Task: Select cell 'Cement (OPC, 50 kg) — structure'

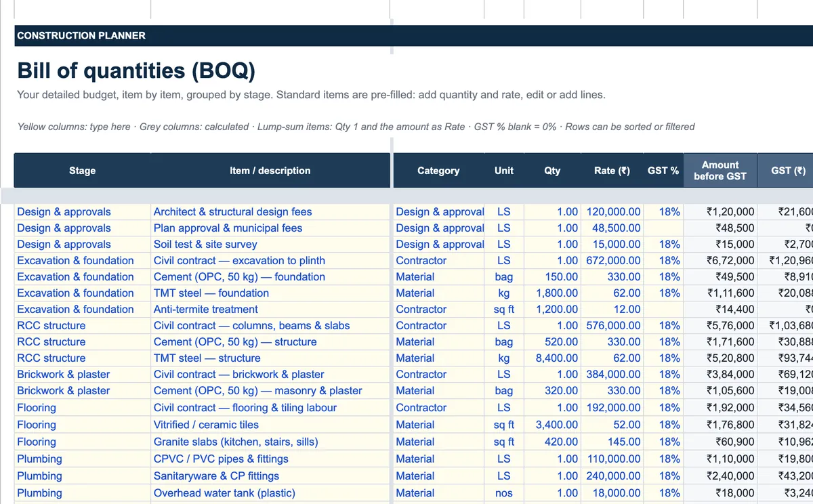Action: click(x=270, y=342)
